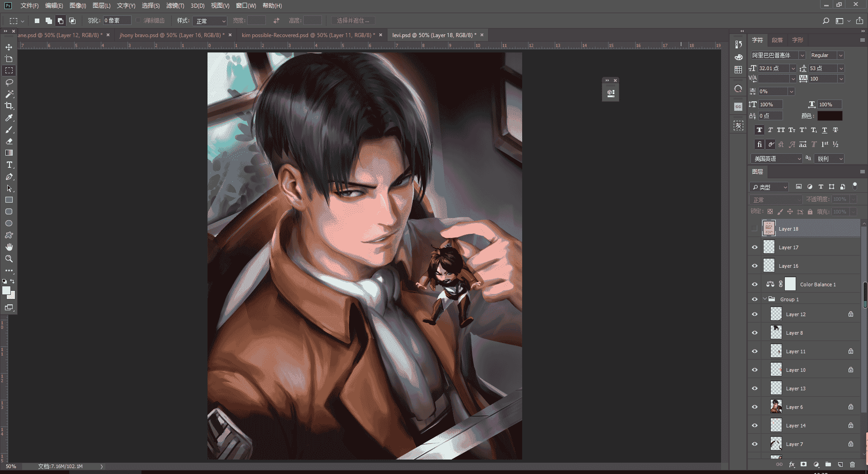Open the layer filter type dropdown

tap(769, 187)
